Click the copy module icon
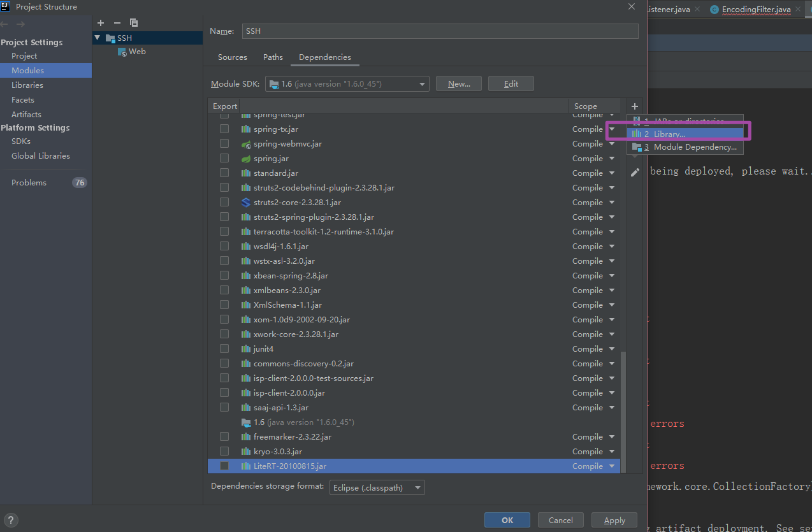The image size is (812, 532). pos(133,22)
